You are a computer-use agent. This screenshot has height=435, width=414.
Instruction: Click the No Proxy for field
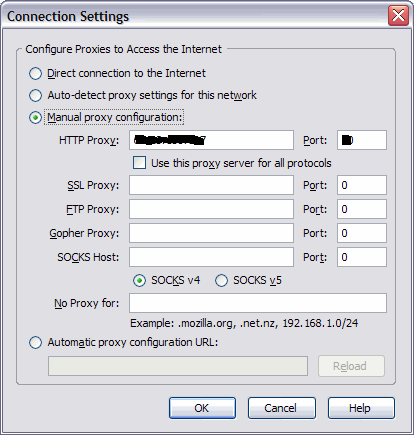tap(258, 303)
